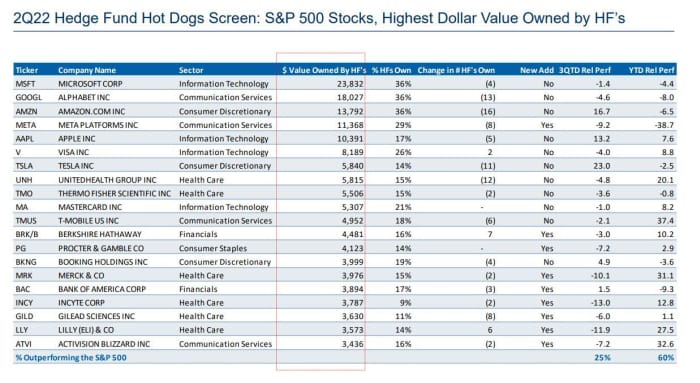
Task: Click the New Add column header
Action: [536, 70]
